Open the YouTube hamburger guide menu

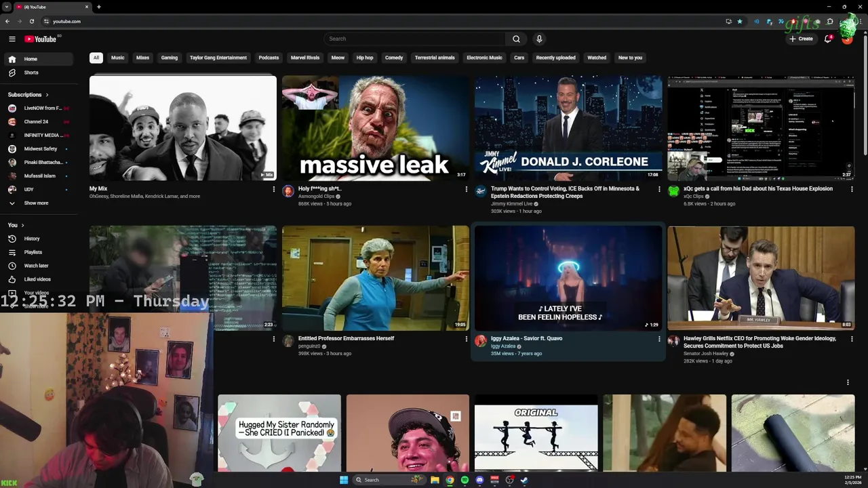point(12,39)
